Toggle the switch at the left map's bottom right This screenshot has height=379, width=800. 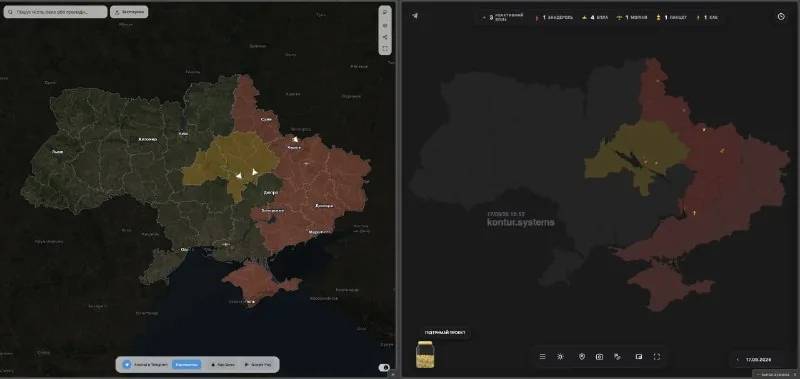click(385, 367)
